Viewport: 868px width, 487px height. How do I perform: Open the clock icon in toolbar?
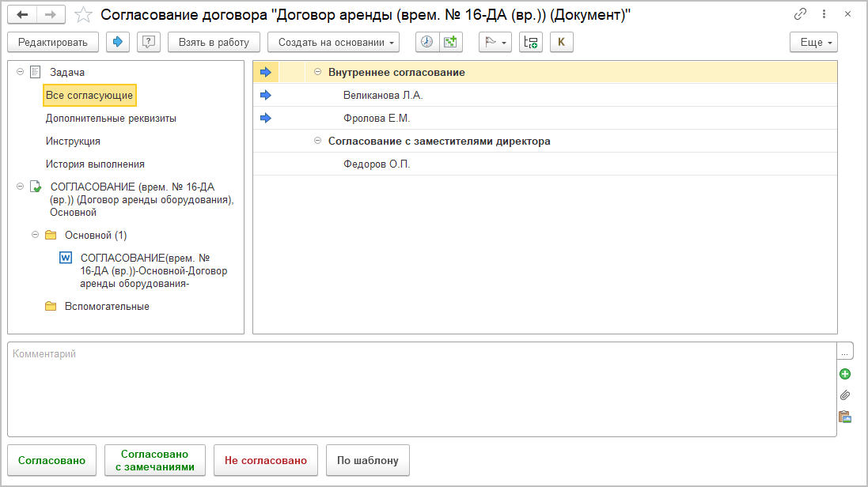click(426, 42)
